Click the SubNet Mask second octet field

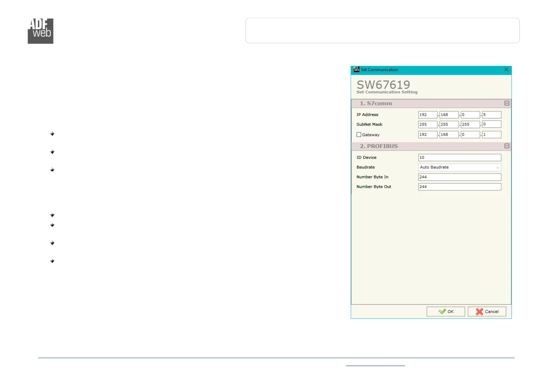449,125
